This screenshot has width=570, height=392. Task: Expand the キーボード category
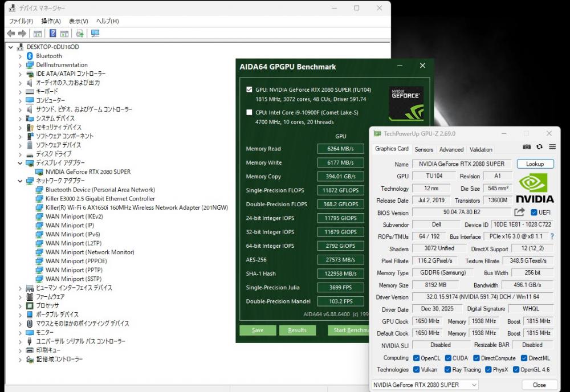coord(20,92)
